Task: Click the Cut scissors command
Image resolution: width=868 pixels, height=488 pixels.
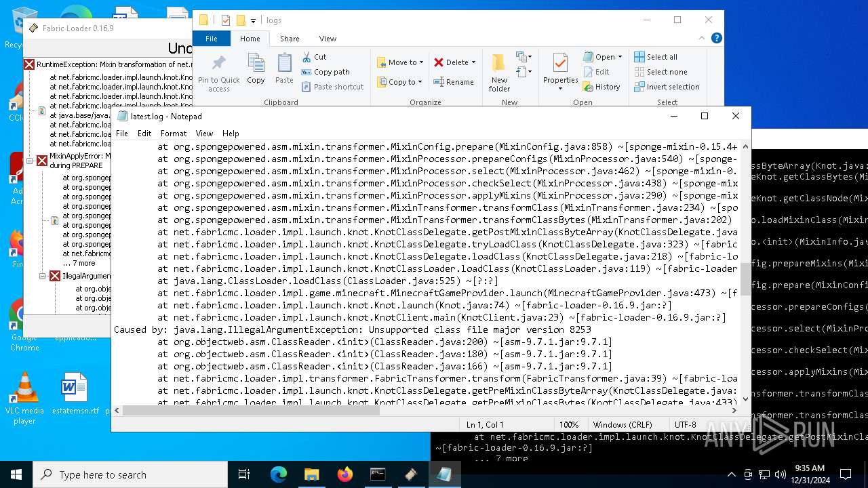Action: [314, 57]
